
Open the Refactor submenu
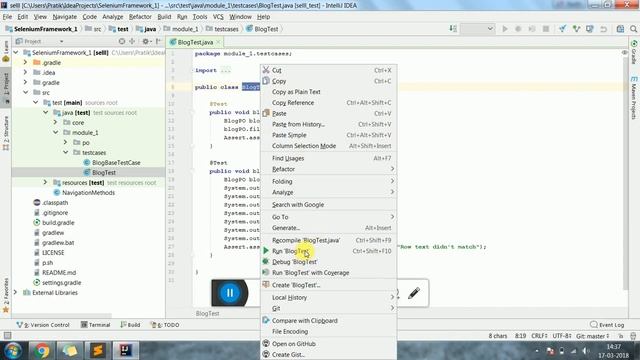click(329, 169)
